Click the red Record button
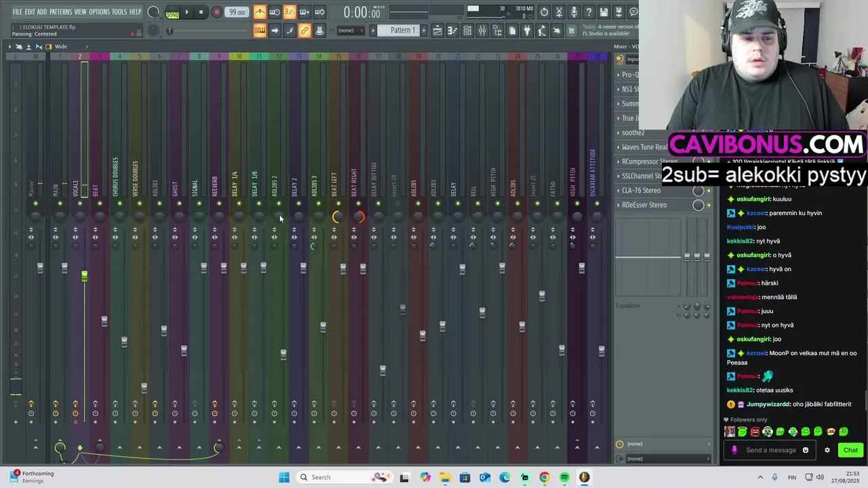 (216, 12)
